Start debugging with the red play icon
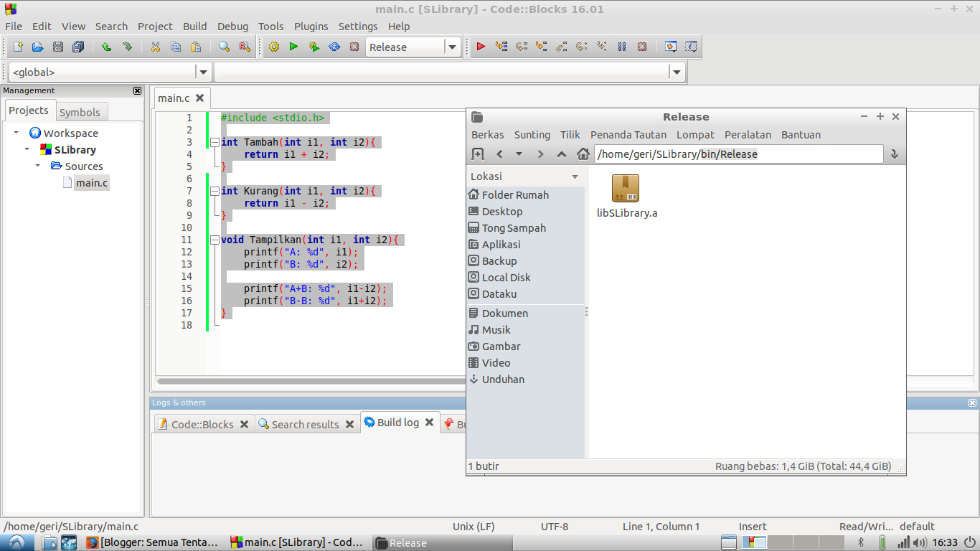Image resolution: width=980 pixels, height=551 pixels. point(481,47)
